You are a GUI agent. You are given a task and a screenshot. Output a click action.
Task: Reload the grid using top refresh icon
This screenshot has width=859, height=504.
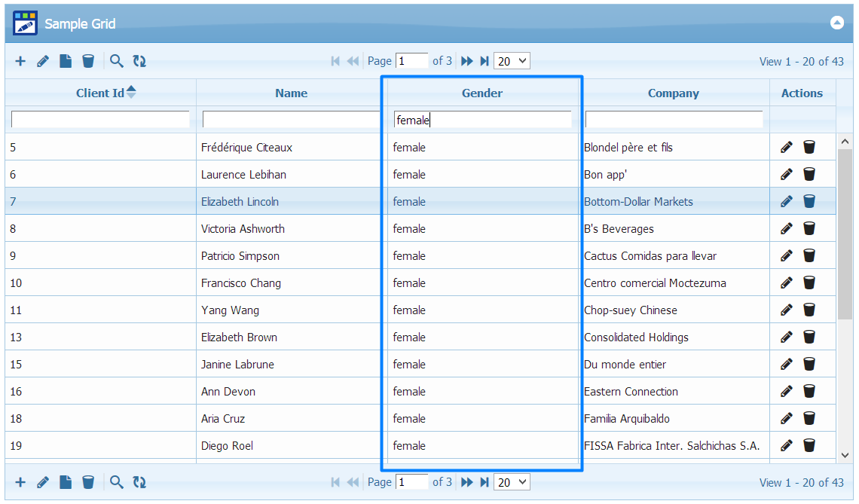[x=139, y=61]
